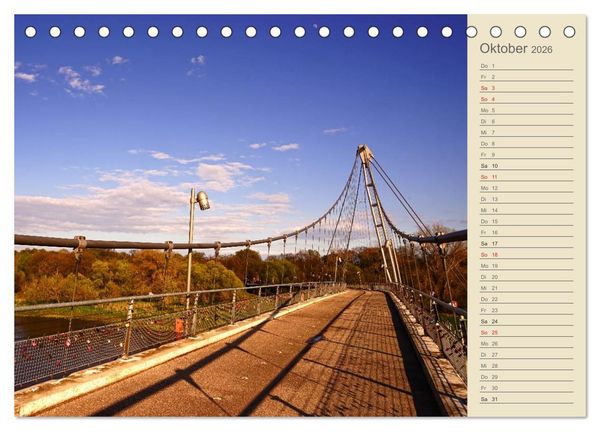Select the 'Sa 24' day row
600x431 pixels.
(527, 321)
